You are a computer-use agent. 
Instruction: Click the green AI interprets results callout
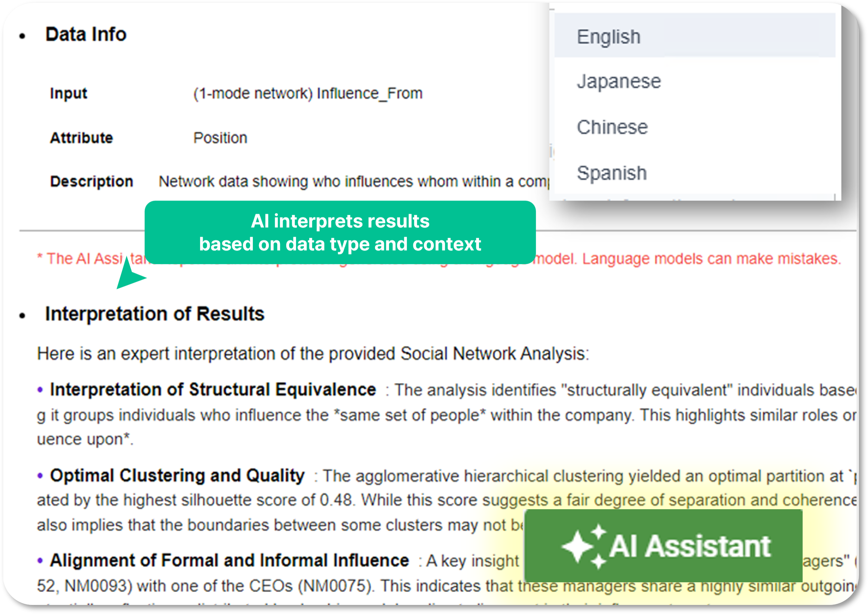pos(340,232)
